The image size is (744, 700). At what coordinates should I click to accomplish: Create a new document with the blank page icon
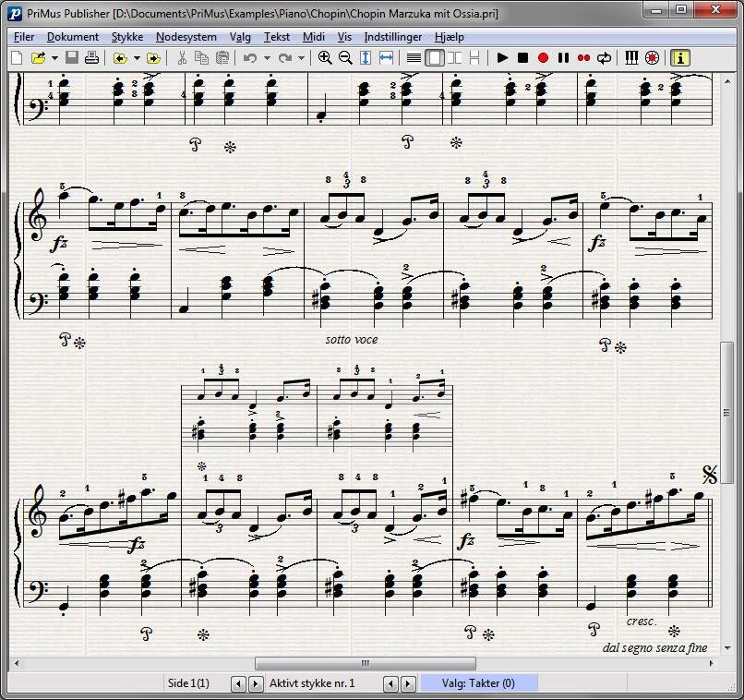pyautogui.click(x=17, y=58)
